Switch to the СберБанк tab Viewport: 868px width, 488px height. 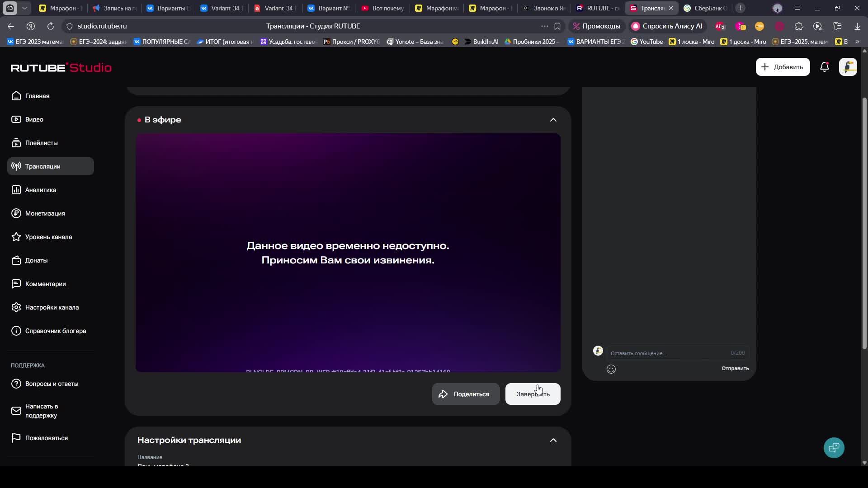[x=705, y=8]
